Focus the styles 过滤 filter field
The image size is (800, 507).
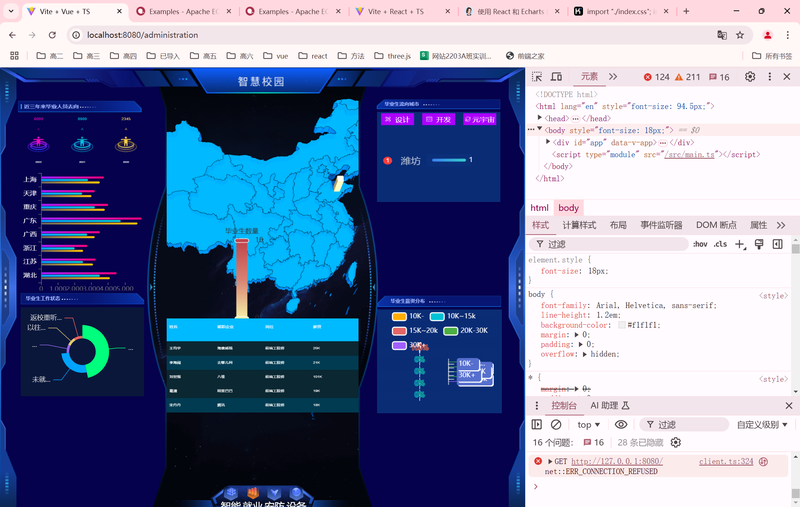[609, 244]
